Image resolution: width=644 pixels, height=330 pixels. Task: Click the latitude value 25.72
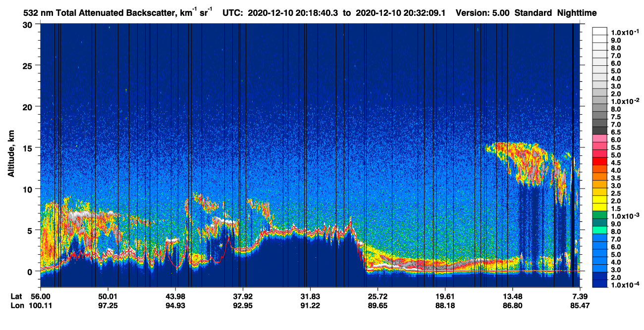click(377, 296)
